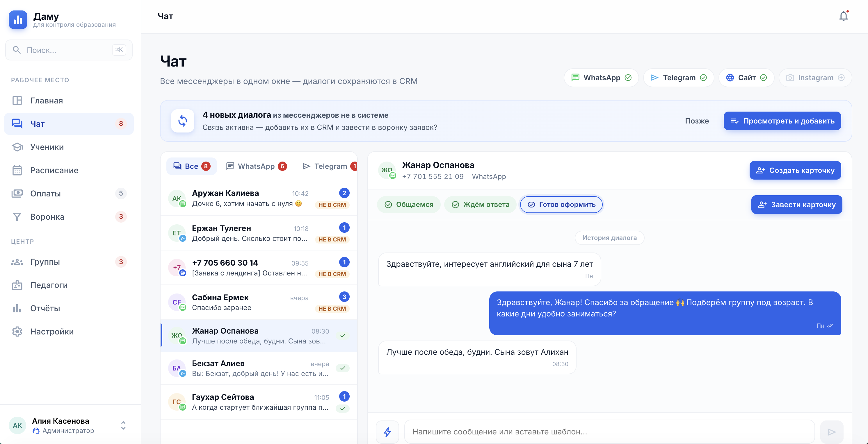This screenshot has width=868, height=444.
Task: Open chat with Ержан Тулеген
Action: (x=259, y=233)
